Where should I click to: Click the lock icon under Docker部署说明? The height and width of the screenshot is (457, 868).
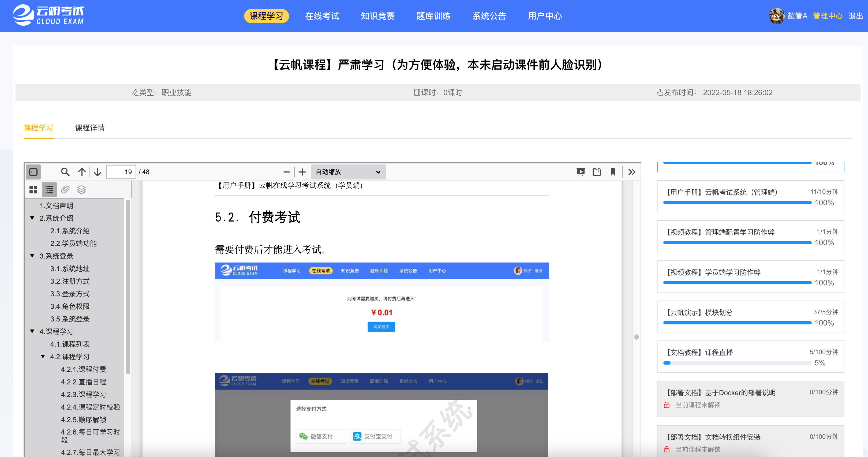(x=667, y=405)
